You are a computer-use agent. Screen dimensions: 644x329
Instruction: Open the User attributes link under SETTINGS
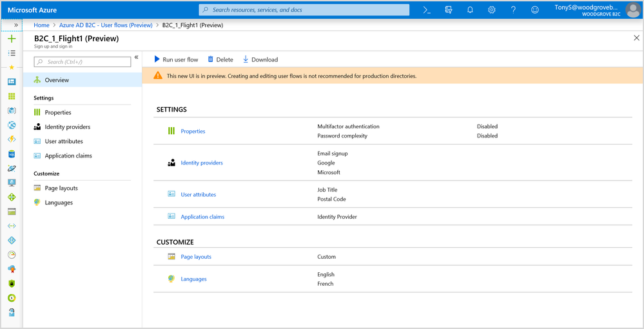click(199, 195)
